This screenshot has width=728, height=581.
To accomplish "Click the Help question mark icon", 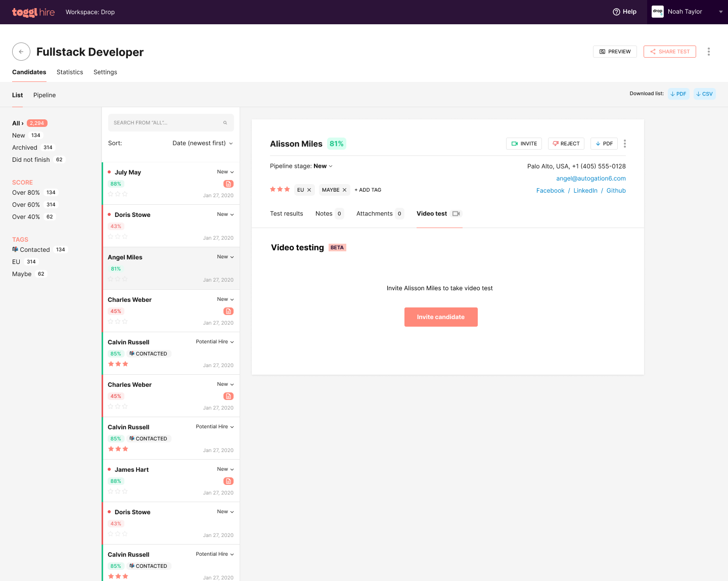I will (x=616, y=12).
